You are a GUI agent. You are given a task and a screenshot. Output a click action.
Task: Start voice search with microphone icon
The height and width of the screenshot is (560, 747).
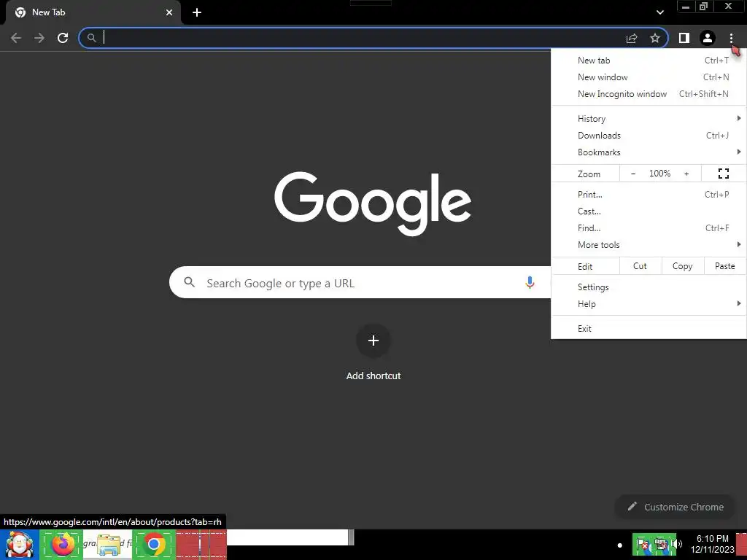tap(530, 282)
